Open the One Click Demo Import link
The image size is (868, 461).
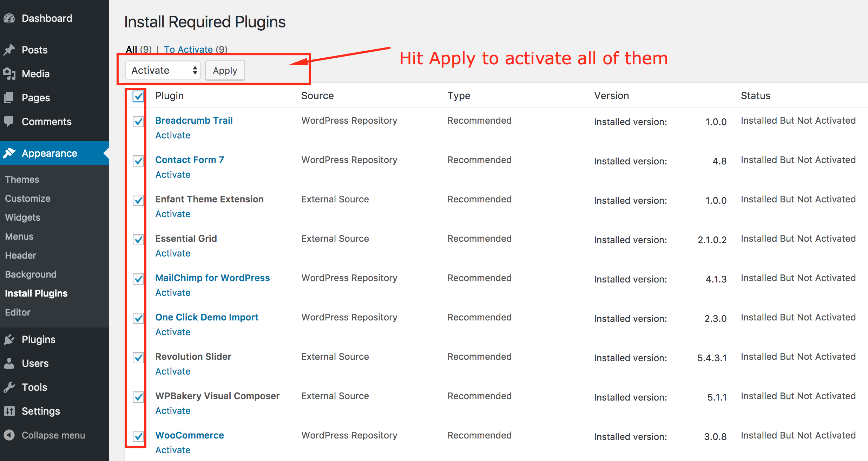(x=207, y=317)
